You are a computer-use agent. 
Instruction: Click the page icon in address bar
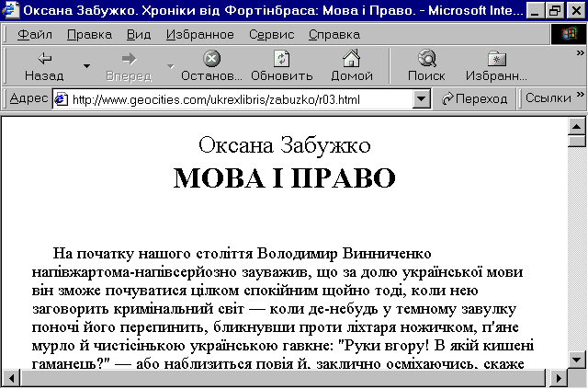(x=62, y=98)
